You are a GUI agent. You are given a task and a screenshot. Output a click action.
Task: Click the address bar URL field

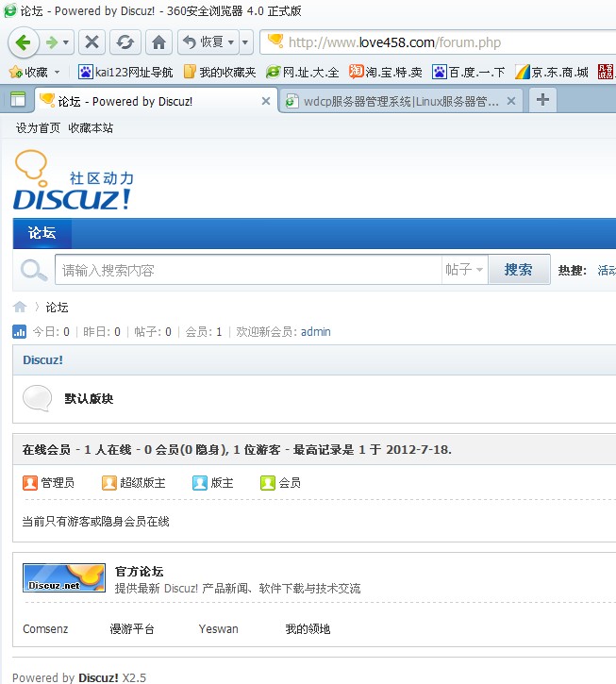pos(439,42)
